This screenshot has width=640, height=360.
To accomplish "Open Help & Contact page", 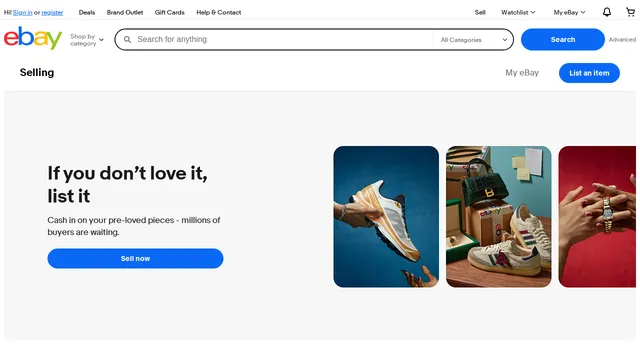I will [x=218, y=12].
